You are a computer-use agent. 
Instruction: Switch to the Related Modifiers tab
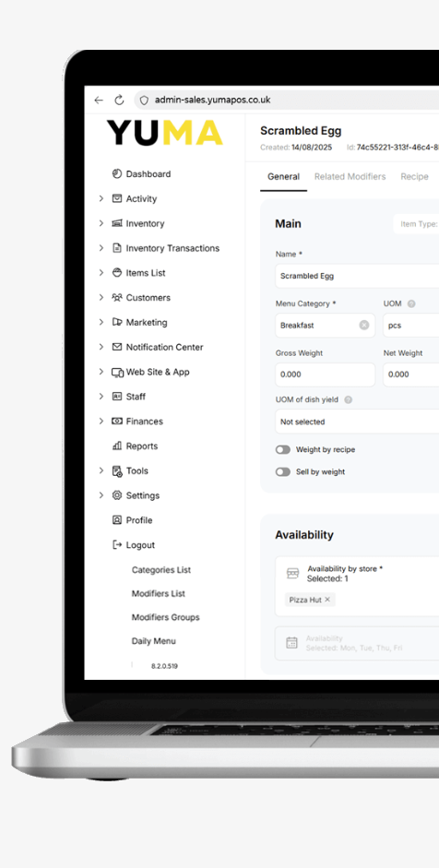[x=350, y=176]
